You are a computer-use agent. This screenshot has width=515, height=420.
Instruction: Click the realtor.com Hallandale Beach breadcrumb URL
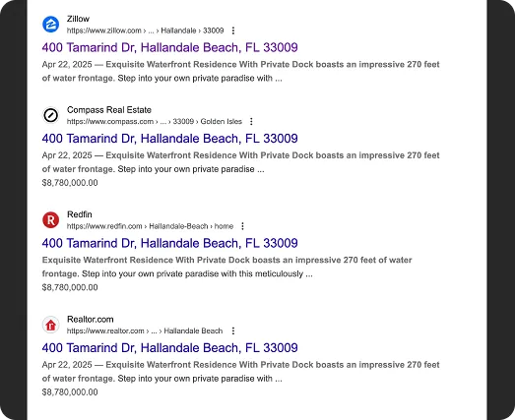coord(145,330)
